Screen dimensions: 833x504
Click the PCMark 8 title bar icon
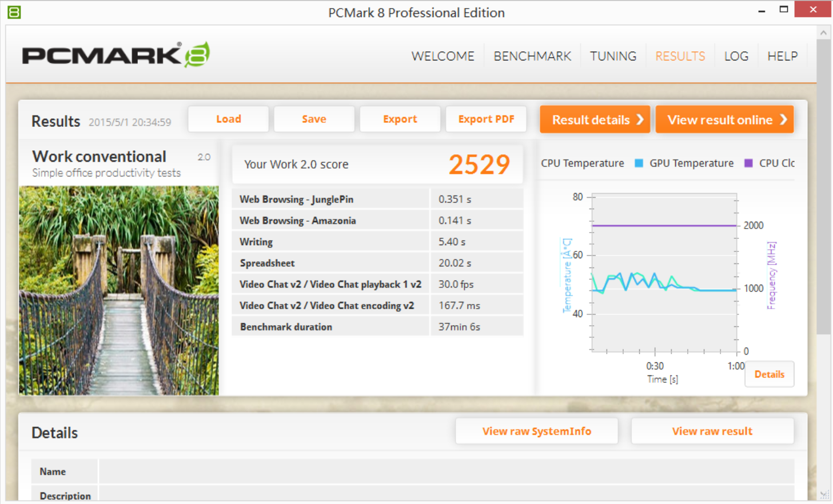tap(14, 12)
